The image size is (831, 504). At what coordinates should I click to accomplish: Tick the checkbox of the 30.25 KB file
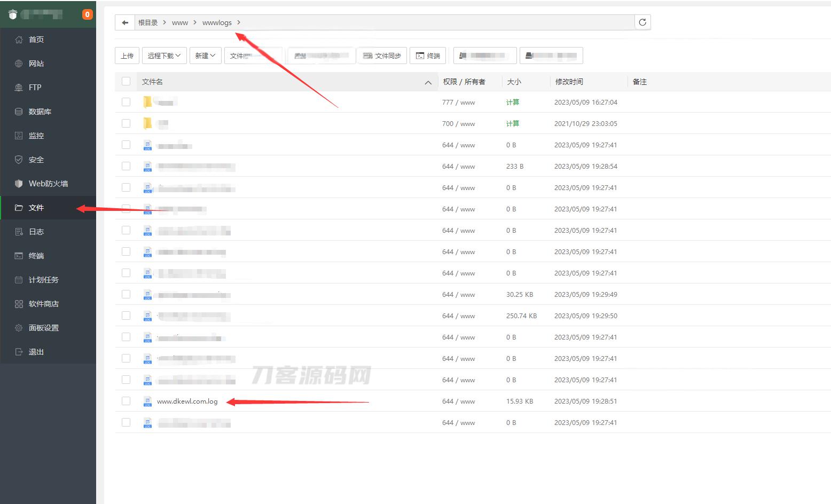pyautogui.click(x=126, y=294)
